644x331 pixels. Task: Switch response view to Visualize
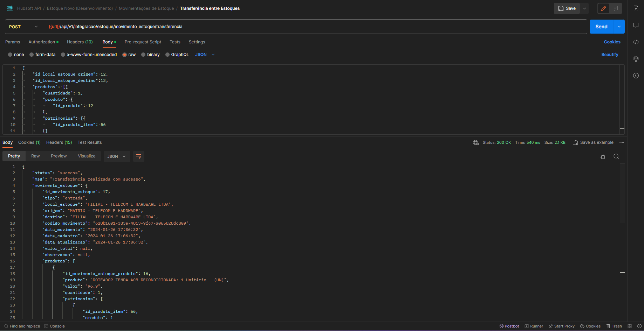pos(87,156)
